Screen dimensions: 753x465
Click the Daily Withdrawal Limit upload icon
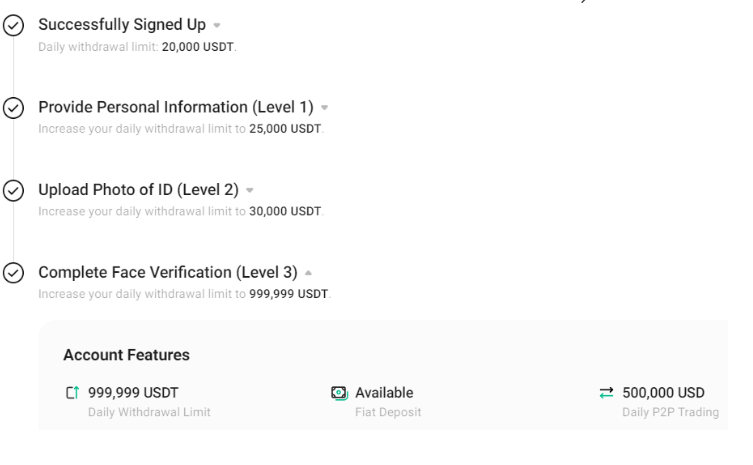click(x=73, y=393)
